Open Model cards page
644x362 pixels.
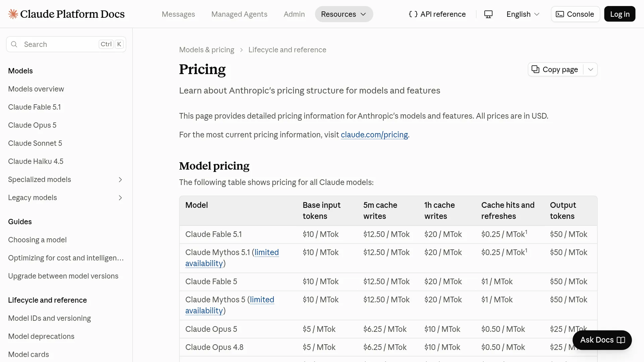coord(29,354)
